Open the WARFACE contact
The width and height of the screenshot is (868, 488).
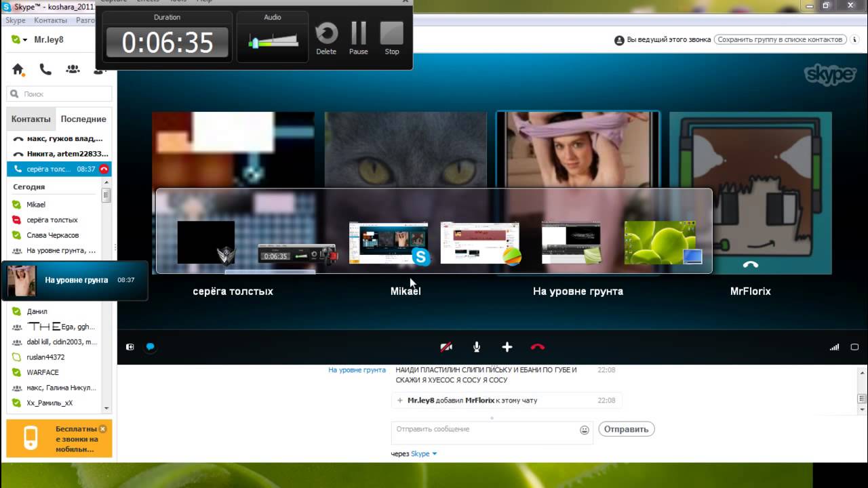click(54, 372)
